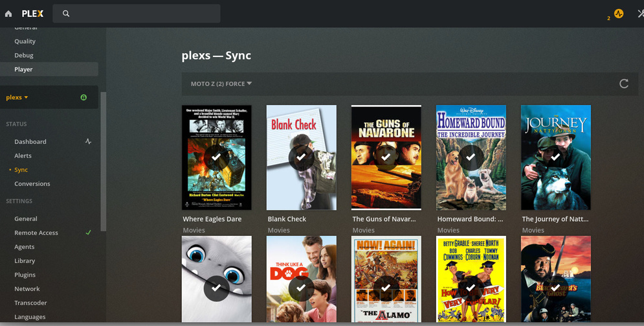Image resolution: width=644 pixels, height=326 pixels.
Task: Click the 'Where Eagles Dare' title text
Action: pos(212,219)
